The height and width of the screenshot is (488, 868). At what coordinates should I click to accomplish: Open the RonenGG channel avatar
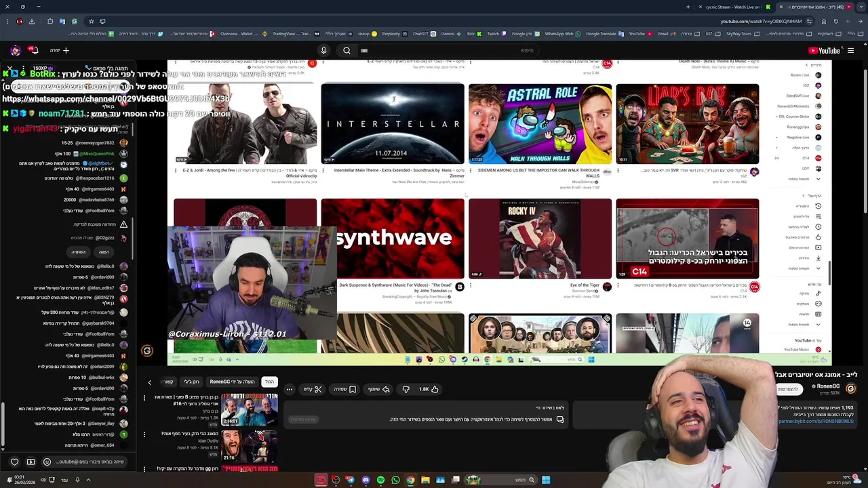(x=850, y=388)
